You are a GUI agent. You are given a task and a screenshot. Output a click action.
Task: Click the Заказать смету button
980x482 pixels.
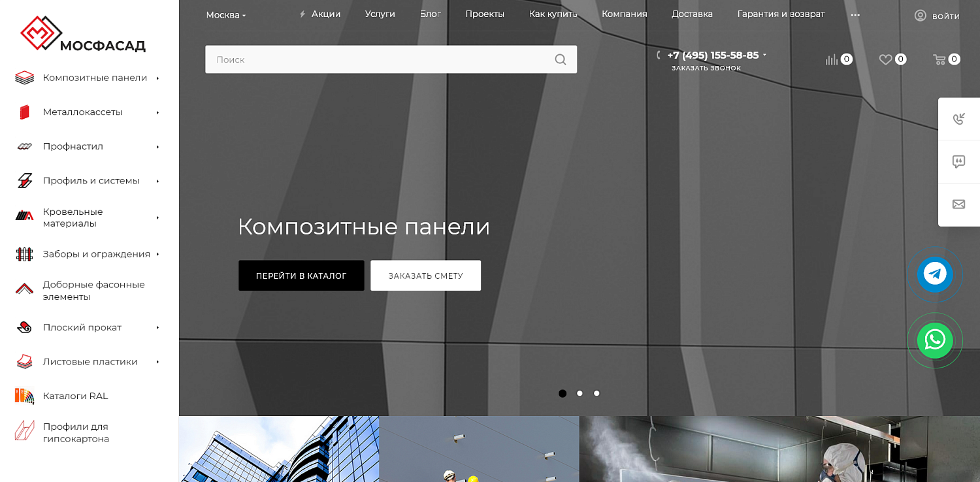(x=425, y=276)
